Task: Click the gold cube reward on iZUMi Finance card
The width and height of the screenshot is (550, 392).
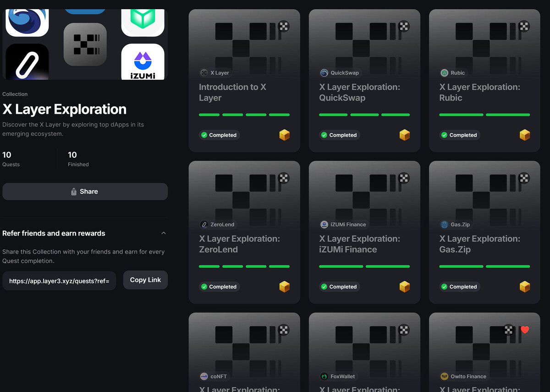Action: point(405,287)
